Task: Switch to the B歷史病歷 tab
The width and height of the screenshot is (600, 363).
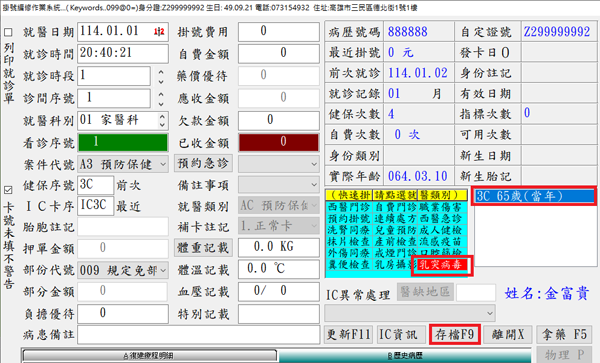Action: point(405,356)
